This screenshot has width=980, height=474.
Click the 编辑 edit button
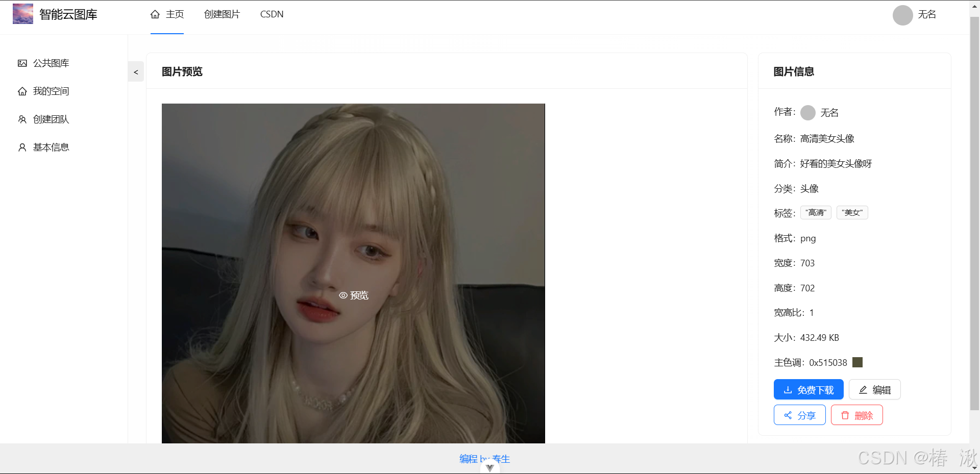(x=875, y=390)
